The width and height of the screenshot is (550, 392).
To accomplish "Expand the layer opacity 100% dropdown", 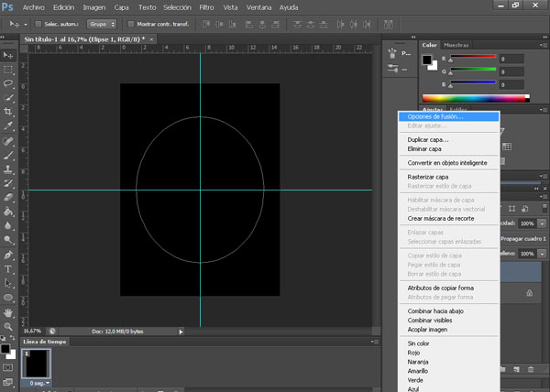I will [x=542, y=223].
